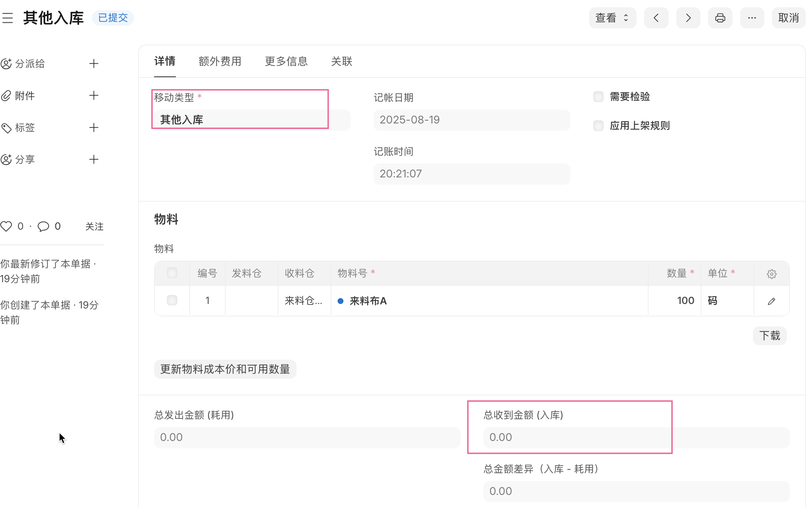Click the 记帐日期 date field
The height and width of the screenshot is (507, 812).
[x=472, y=120]
